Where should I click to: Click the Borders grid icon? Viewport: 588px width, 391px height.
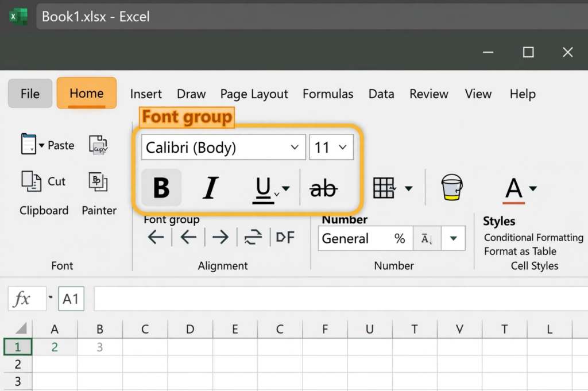[x=384, y=187]
